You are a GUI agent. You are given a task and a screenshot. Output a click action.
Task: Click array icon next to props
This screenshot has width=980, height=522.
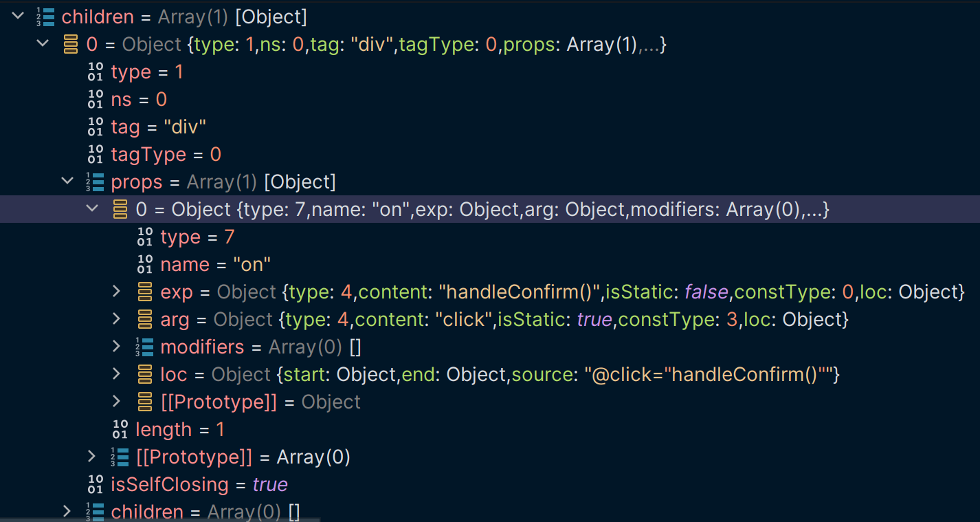tap(95, 182)
